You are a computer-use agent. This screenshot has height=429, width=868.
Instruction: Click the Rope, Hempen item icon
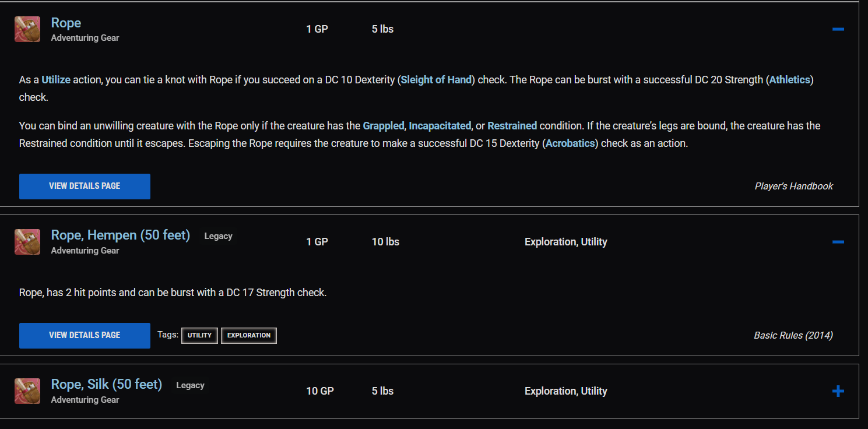27,242
